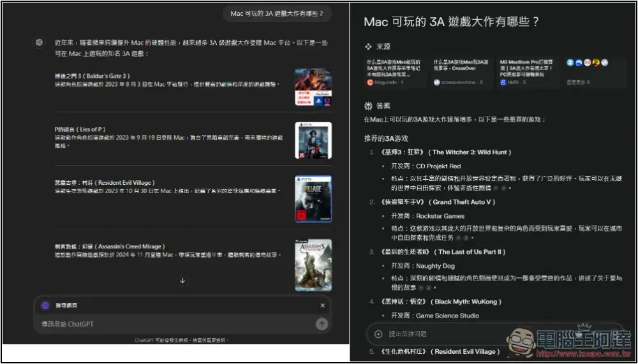The height and width of the screenshot is (364, 638).
Task: Click the ChatGPT message input field
Action: 172,324
